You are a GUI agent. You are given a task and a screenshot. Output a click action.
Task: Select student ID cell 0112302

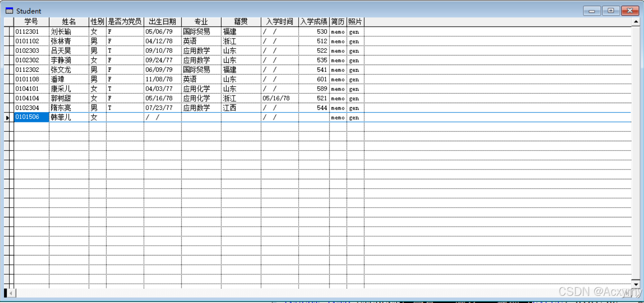click(x=31, y=69)
